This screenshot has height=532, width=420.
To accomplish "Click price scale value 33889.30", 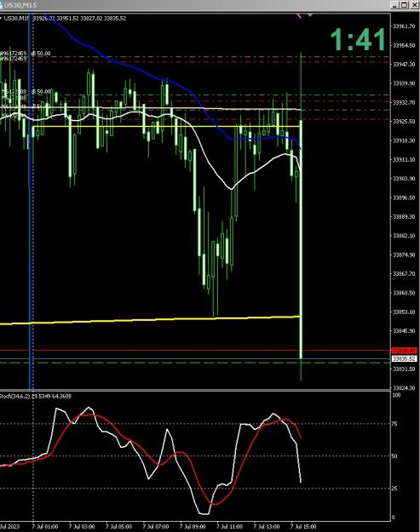I will [404, 216].
